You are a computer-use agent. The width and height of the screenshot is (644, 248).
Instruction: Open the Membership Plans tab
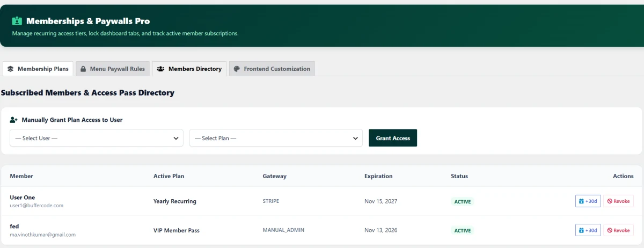[x=38, y=69]
